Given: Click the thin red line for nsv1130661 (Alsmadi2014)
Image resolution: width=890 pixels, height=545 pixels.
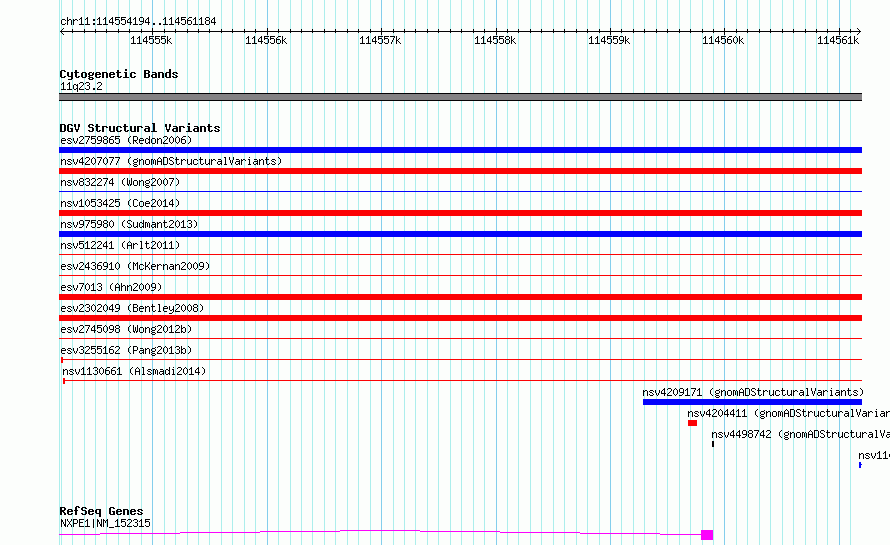Looking at the screenshot, I should pyautogui.click(x=463, y=381).
